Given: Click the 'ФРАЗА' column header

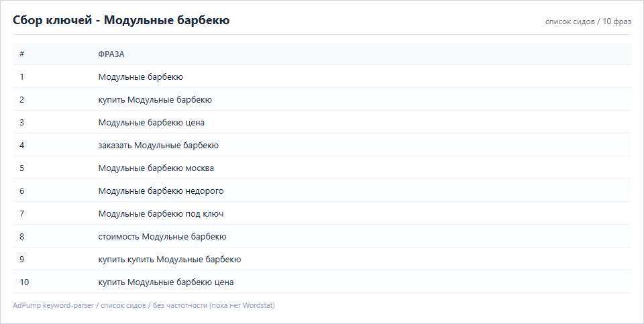Looking at the screenshot, I should (x=111, y=54).
